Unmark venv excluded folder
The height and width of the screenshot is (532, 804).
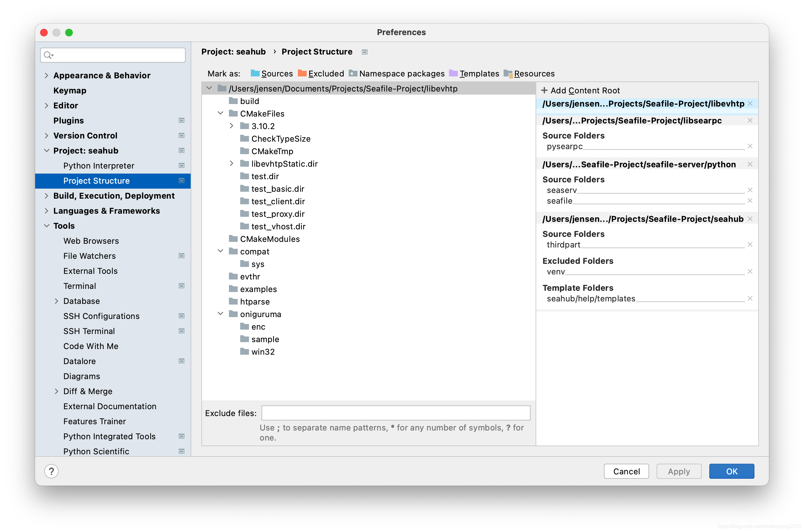click(750, 271)
